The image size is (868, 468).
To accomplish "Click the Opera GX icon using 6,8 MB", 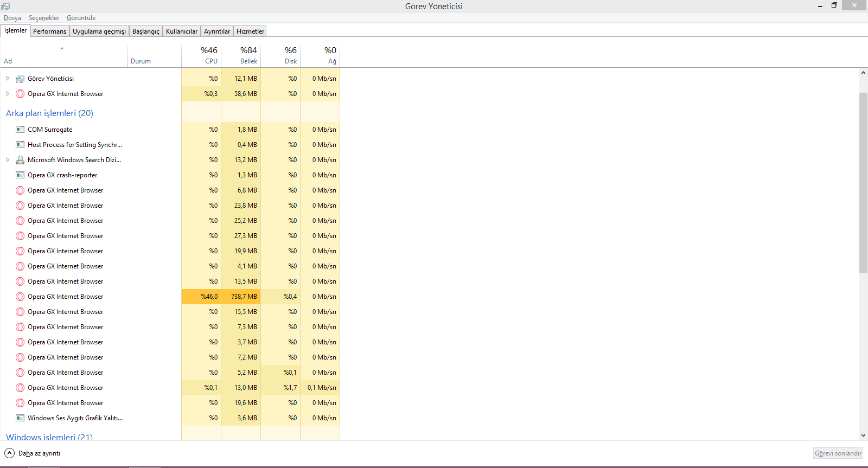I will [x=20, y=190].
